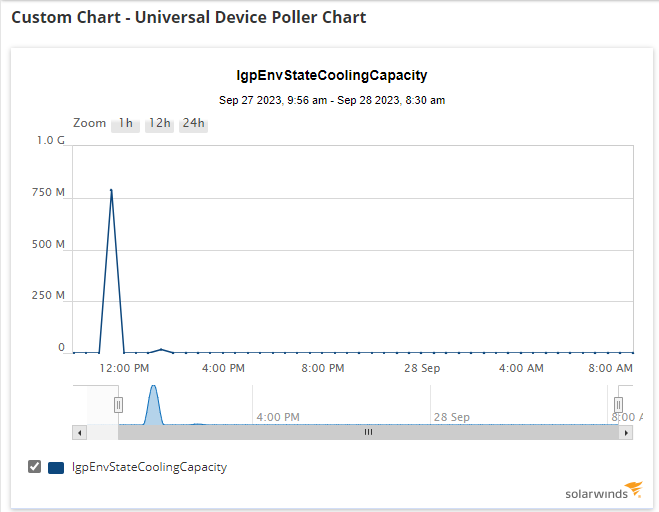Click the scrollbar track left of the thumb
This screenshot has width=659, height=512.
(103, 432)
